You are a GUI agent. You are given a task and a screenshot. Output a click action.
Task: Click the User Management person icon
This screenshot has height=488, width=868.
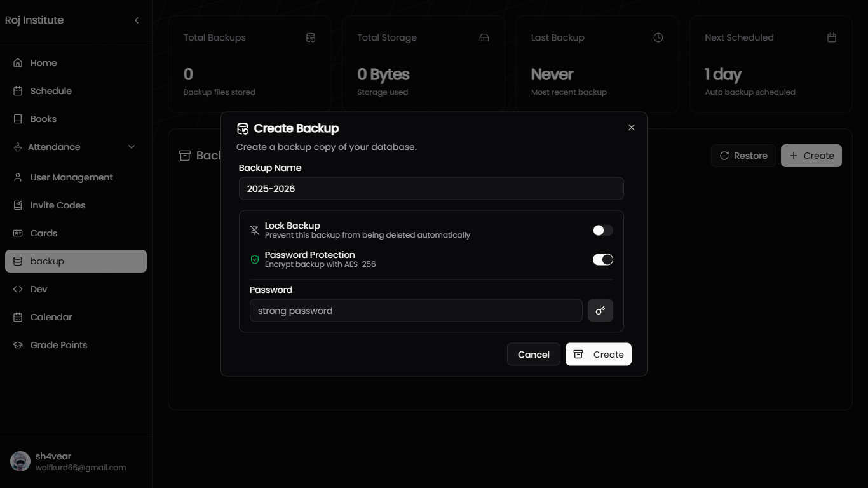click(18, 177)
